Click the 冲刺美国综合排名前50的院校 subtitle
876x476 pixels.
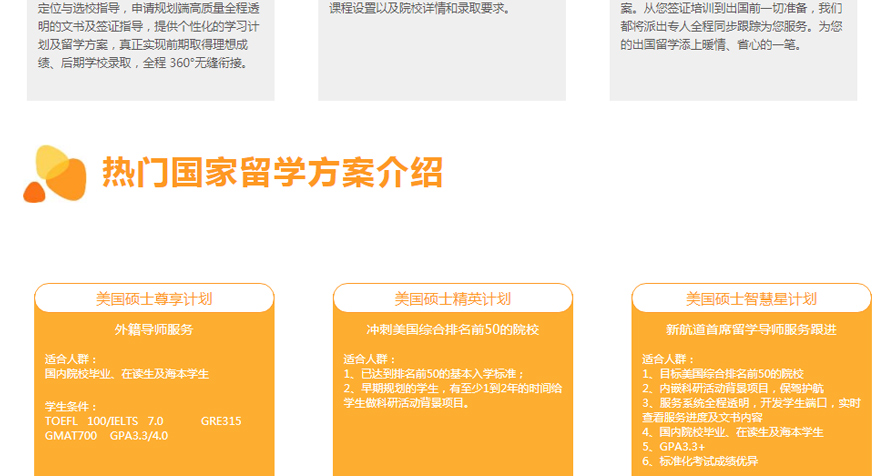452,329
